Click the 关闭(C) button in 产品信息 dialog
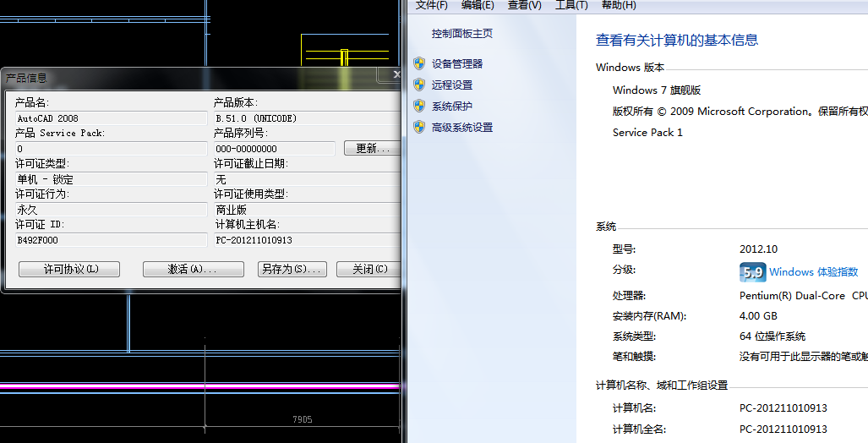 368,269
